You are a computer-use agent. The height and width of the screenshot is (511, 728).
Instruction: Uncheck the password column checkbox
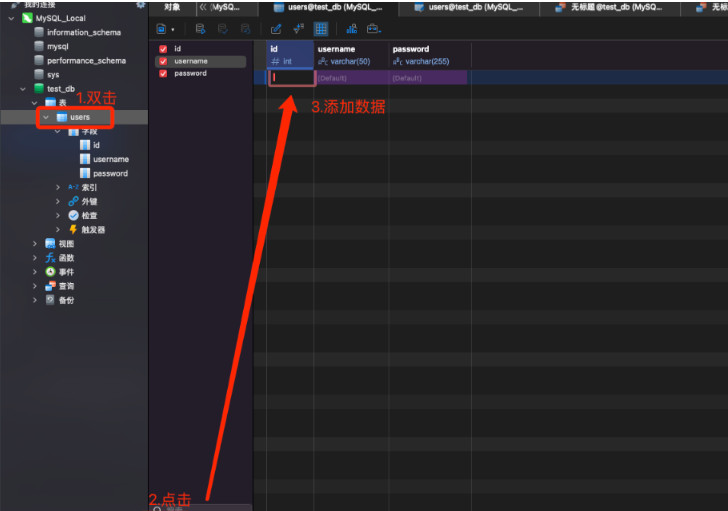163,73
